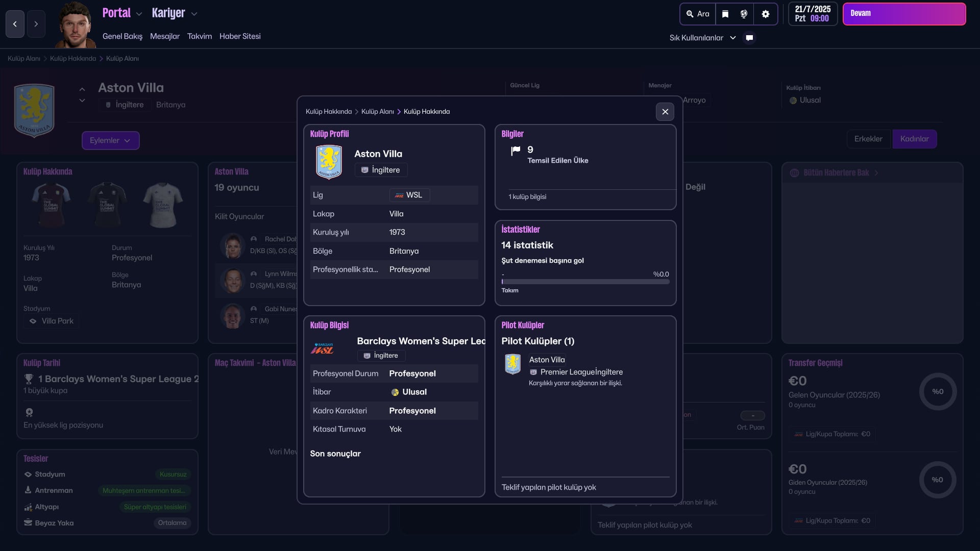Open the bookmark icon in top toolbar

click(x=725, y=14)
